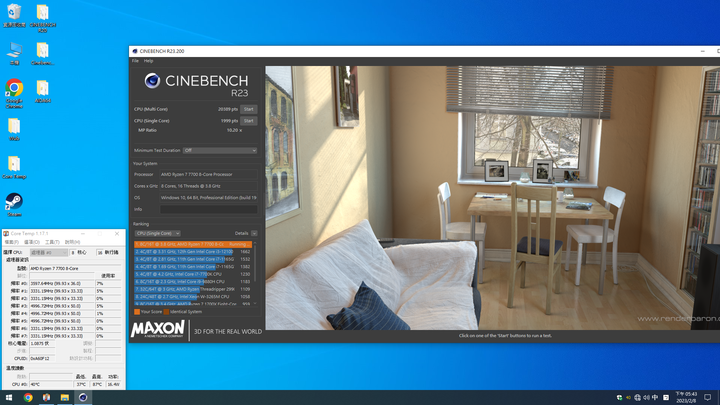This screenshot has height=405, width=720.
Task: Click the Processor name field
Action: [x=208, y=174]
